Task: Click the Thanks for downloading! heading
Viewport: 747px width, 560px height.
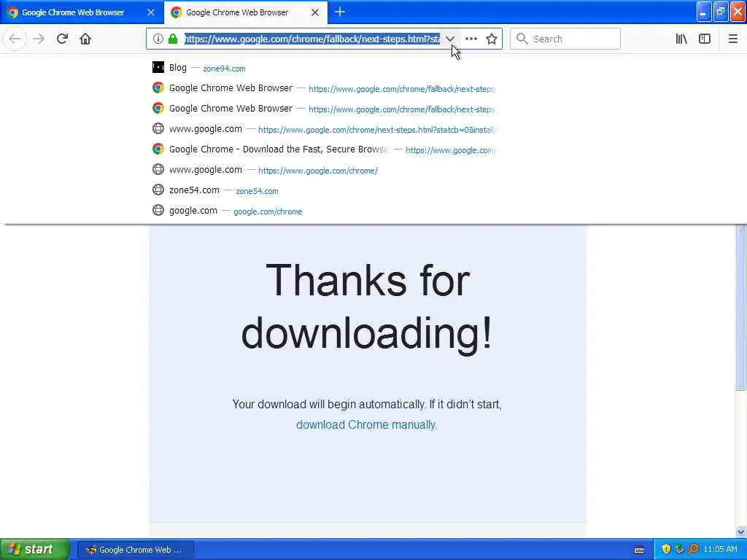Action: pyautogui.click(x=367, y=307)
